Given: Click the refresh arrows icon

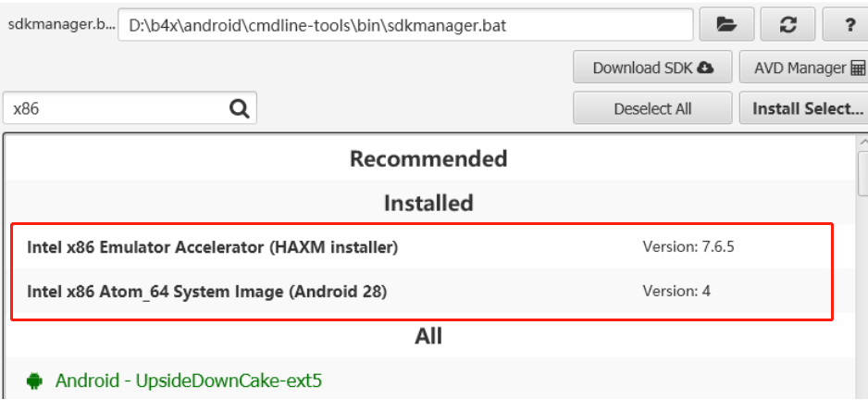Looking at the screenshot, I should pyautogui.click(x=788, y=26).
